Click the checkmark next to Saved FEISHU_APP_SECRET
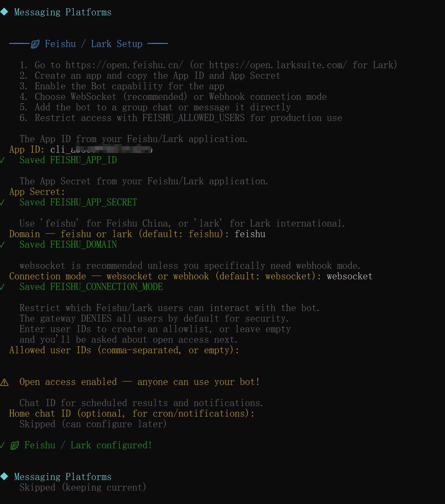 [x=2, y=202]
